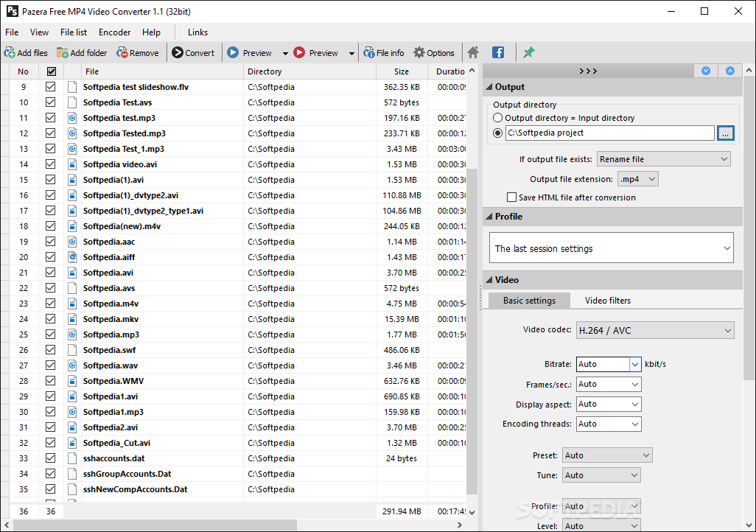Open the File list menu
This screenshot has width=756, height=532.
point(73,32)
